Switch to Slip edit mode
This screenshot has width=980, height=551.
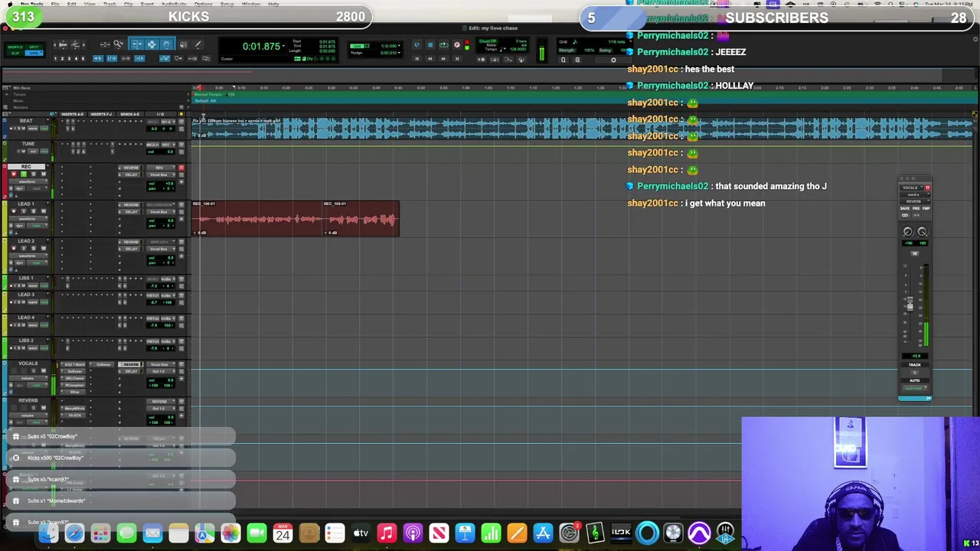click(15, 54)
